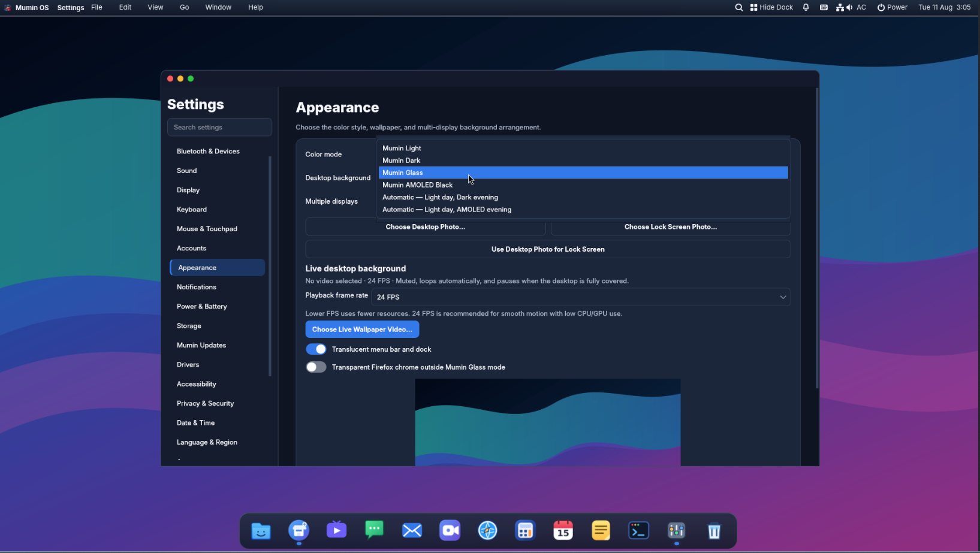Select Appearance in the sidebar

click(218, 268)
